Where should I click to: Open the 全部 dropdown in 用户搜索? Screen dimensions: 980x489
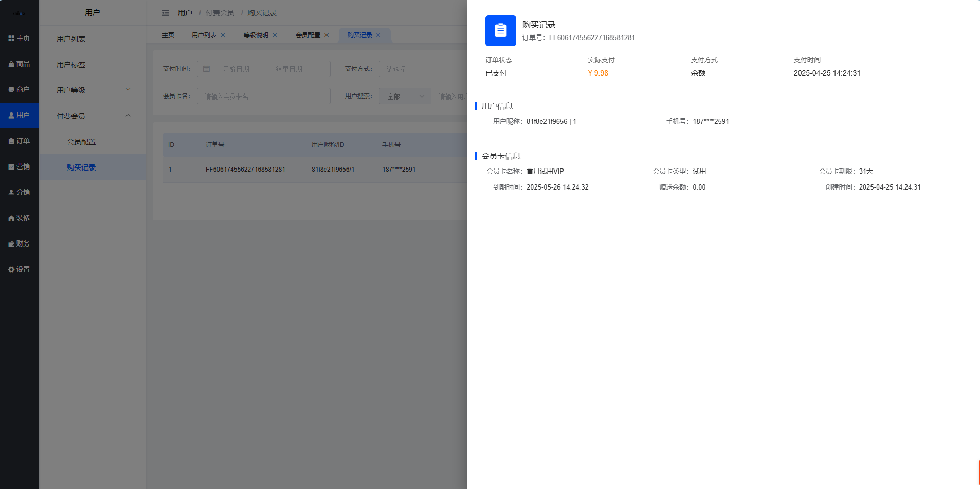tap(404, 96)
